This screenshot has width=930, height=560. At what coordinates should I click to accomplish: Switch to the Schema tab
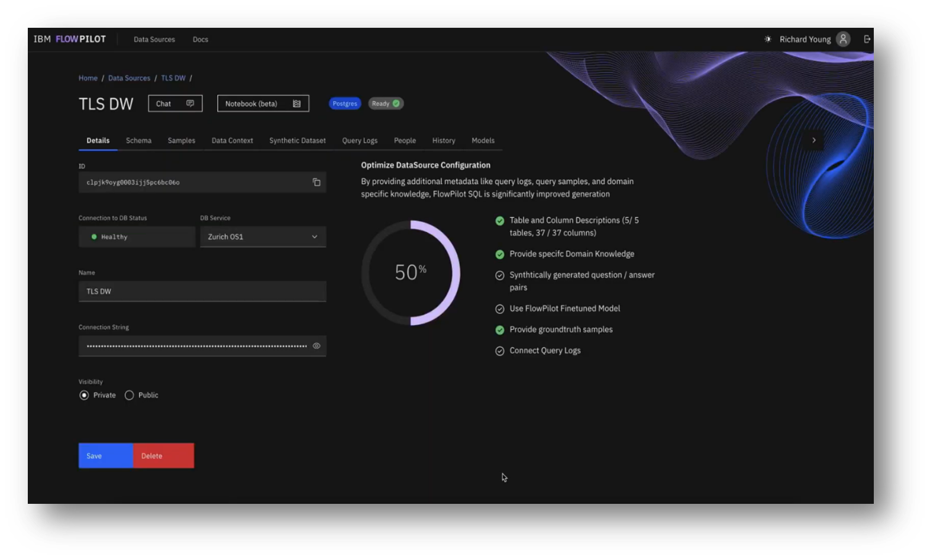tap(138, 141)
